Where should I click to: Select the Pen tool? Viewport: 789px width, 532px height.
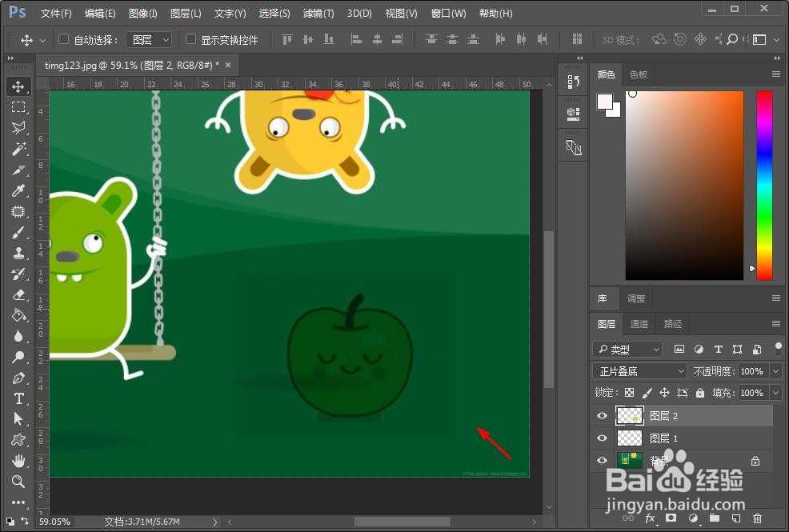(x=18, y=378)
